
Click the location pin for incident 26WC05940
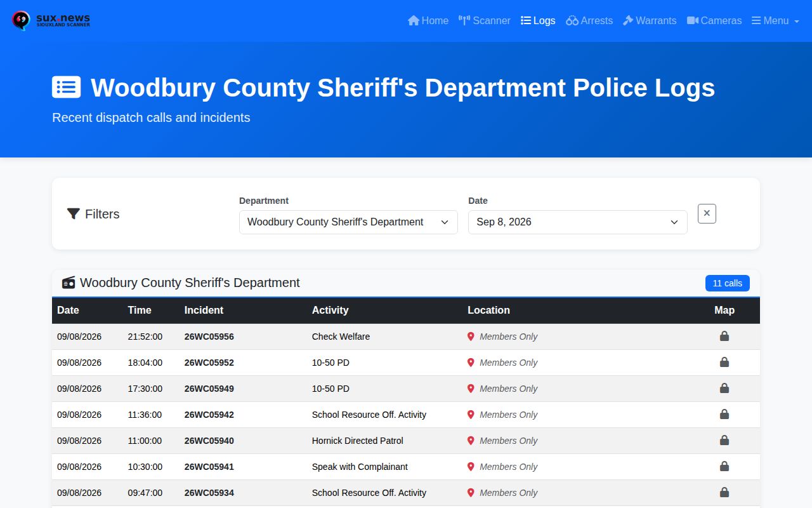pyautogui.click(x=471, y=441)
